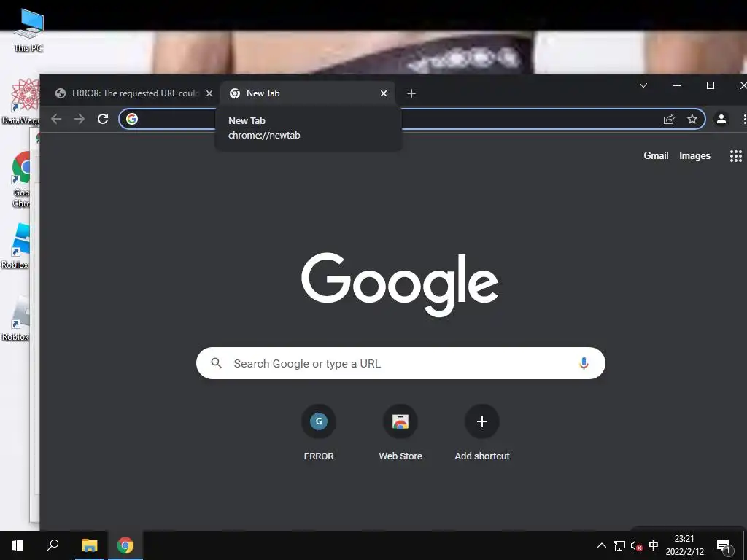Open the Windows Start menu

(x=18, y=545)
